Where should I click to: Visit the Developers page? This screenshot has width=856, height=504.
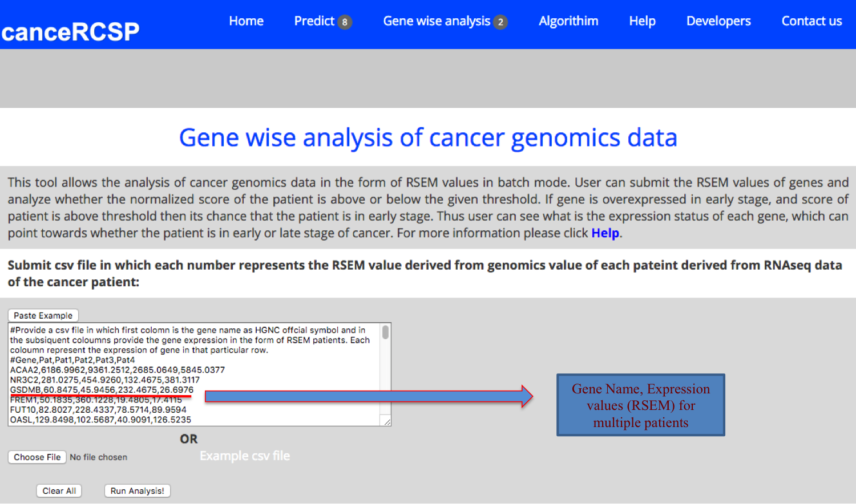718,21
